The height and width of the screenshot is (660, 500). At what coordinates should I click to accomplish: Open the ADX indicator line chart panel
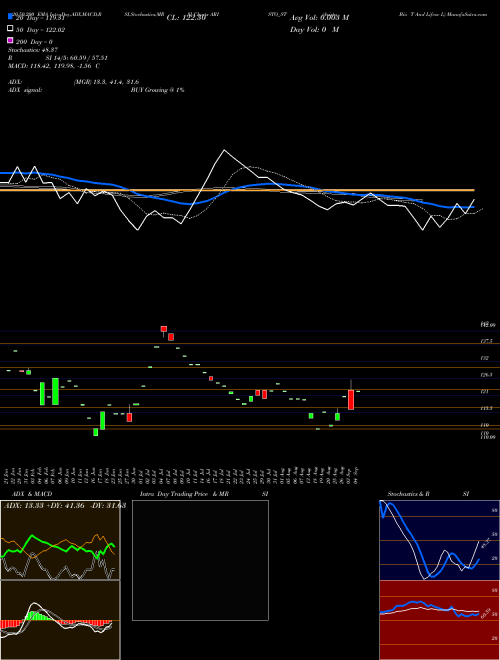point(60,540)
